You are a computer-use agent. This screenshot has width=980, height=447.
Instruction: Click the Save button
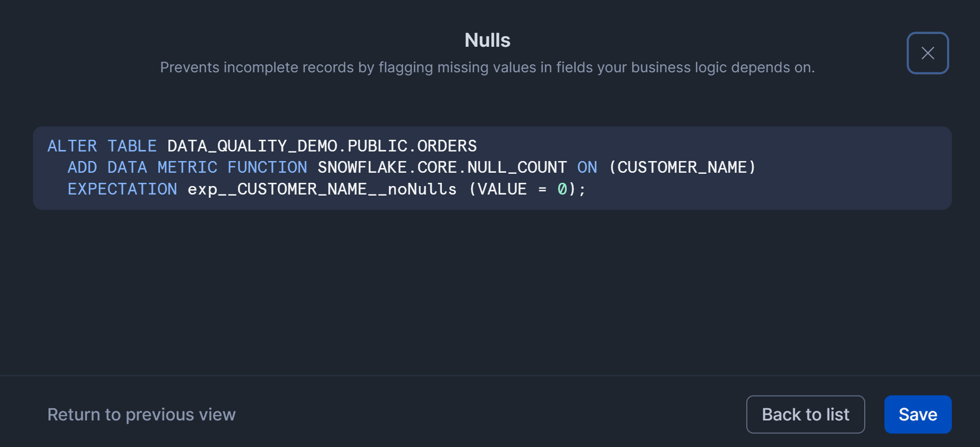pos(917,415)
